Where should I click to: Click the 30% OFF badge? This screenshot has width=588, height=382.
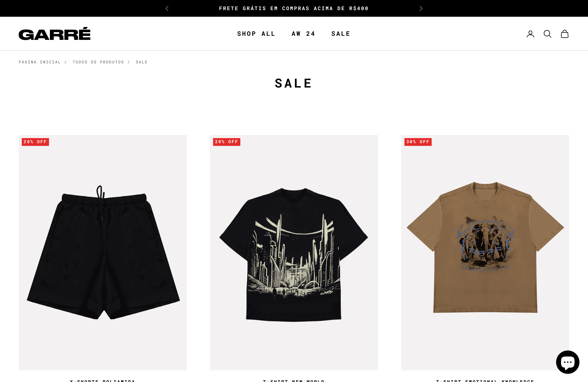(418, 142)
